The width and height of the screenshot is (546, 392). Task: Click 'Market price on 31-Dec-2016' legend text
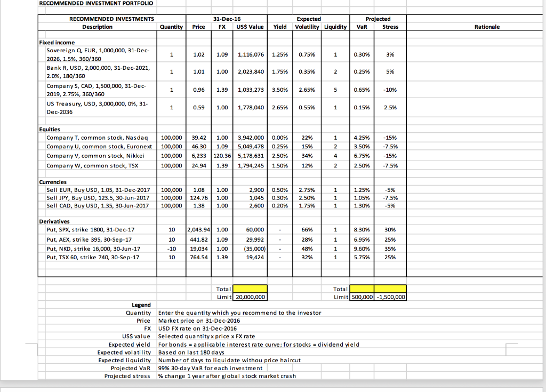pyautogui.click(x=199, y=321)
